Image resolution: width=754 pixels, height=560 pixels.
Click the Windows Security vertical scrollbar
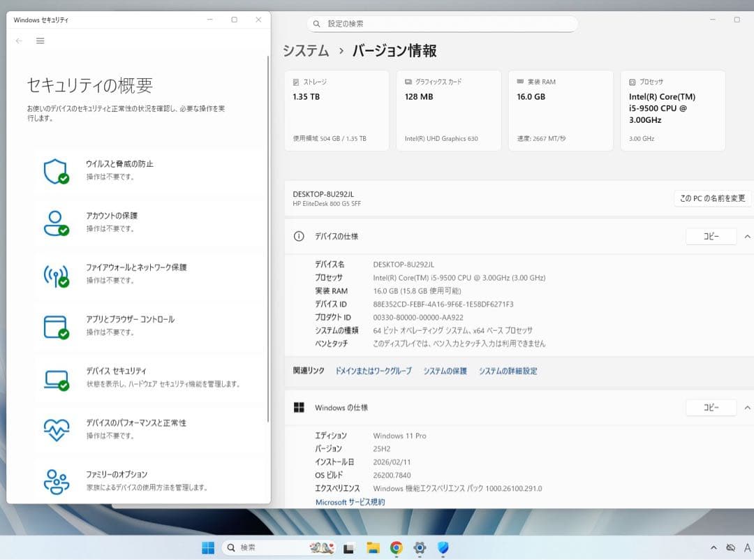click(268, 239)
